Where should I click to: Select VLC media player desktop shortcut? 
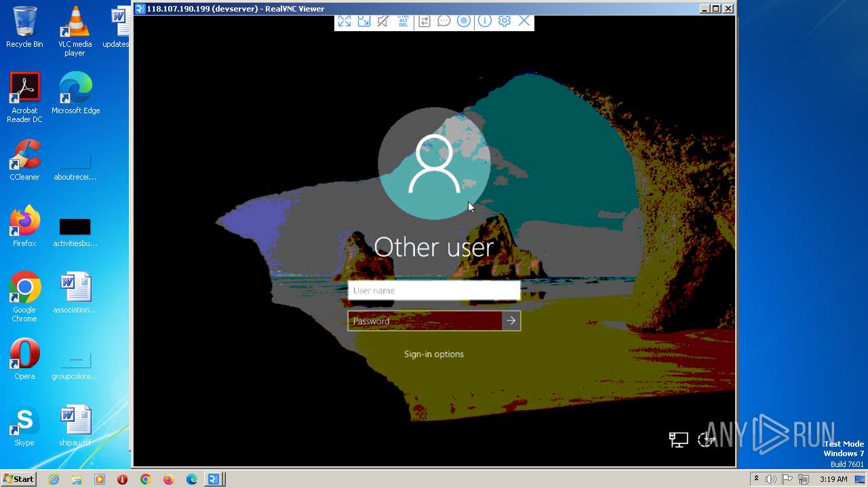point(75,31)
